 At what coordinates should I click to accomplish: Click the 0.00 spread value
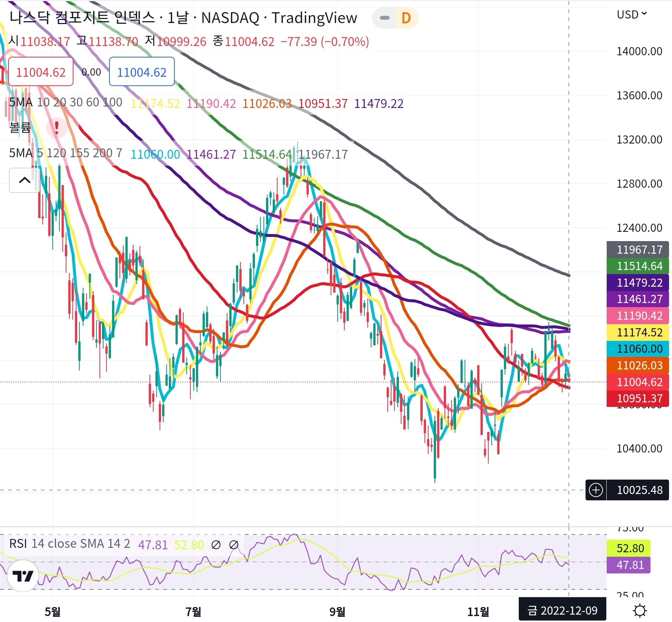coord(91,72)
